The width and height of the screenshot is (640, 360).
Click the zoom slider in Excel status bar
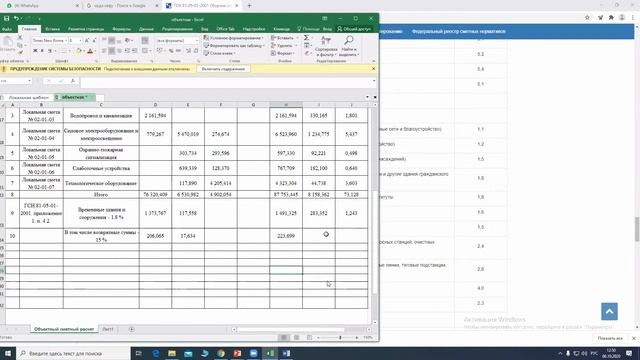pos(340,338)
